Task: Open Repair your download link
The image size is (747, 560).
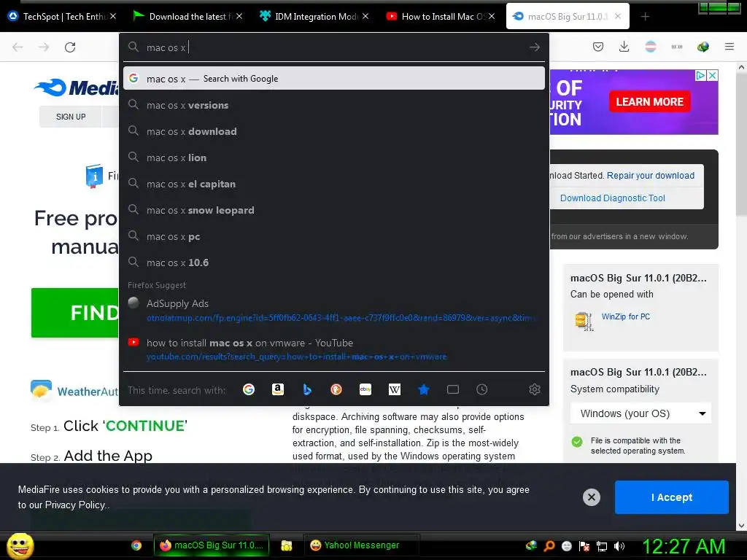Action: coord(650,175)
